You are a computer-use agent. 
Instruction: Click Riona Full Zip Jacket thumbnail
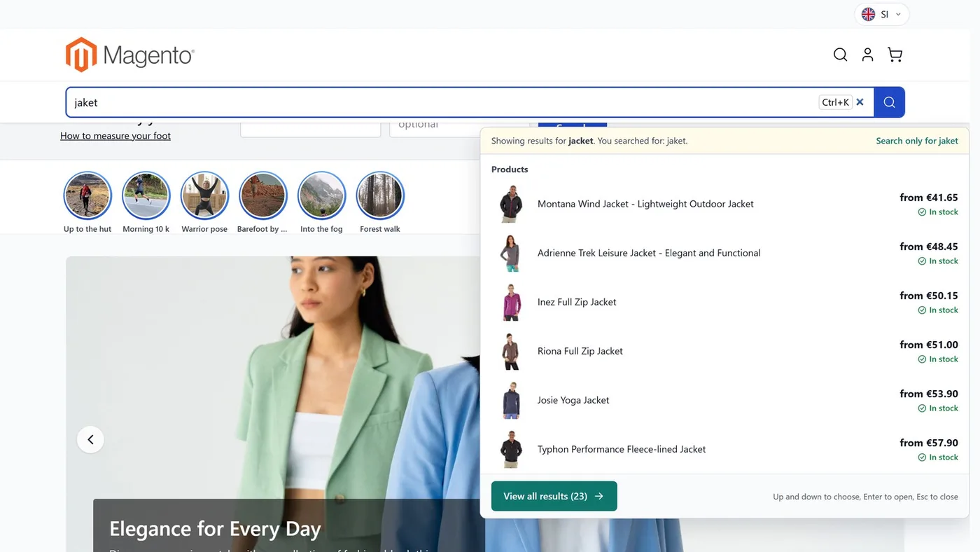pyautogui.click(x=511, y=351)
